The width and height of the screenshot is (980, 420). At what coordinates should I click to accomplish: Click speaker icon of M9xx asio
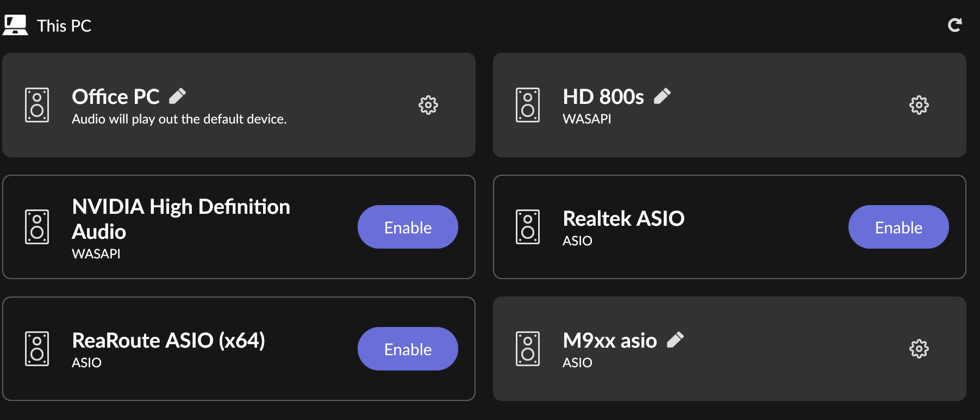528,349
